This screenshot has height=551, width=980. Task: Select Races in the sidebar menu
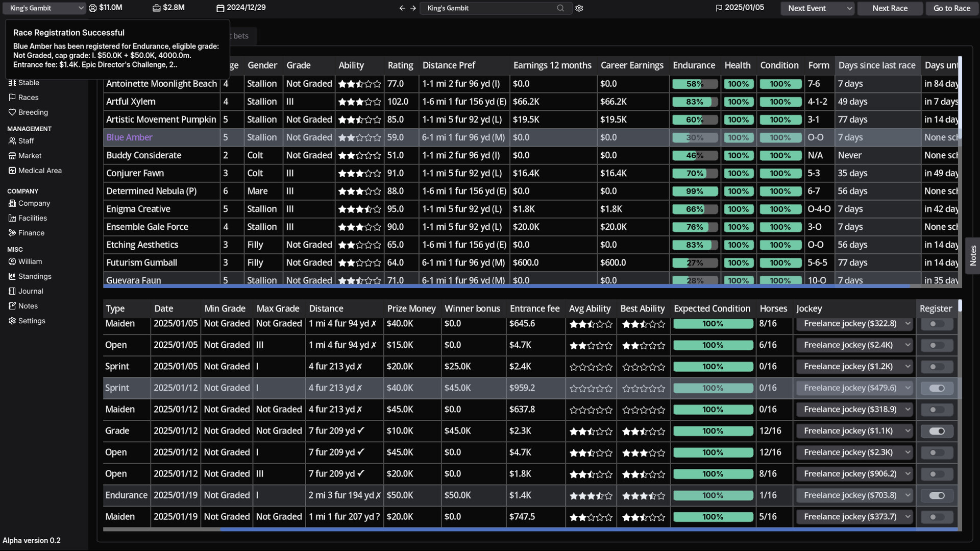tap(28, 98)
